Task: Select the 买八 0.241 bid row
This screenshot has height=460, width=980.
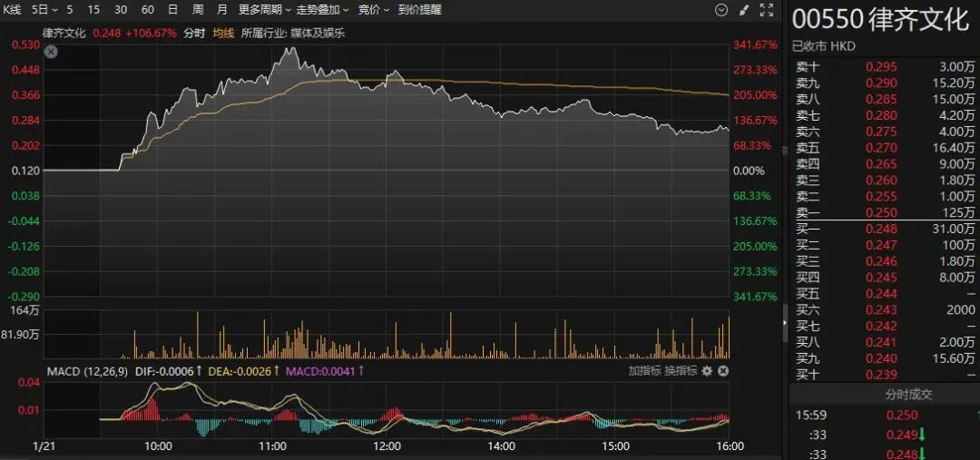Action: click(885, 342)
